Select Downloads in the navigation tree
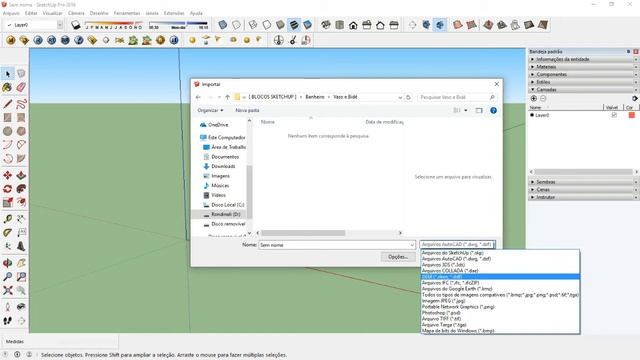This screenshot has width=640, height=360. click(x=223, y=166)
